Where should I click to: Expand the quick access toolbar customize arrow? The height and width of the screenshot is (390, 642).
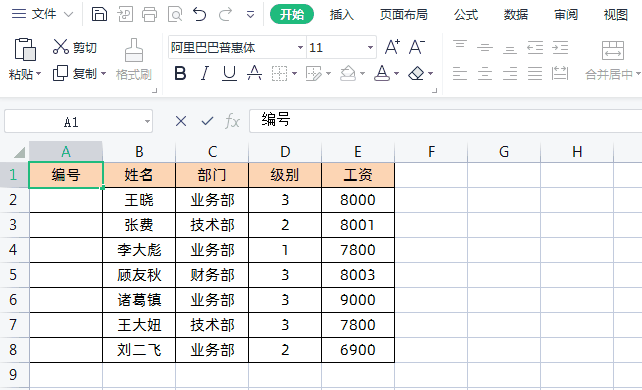tap(251, 15)
